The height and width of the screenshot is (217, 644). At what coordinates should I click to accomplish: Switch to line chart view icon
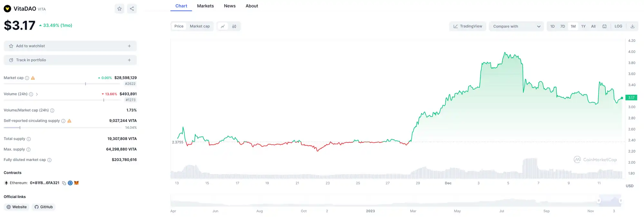pyautogui.click(x=223, y=26)
